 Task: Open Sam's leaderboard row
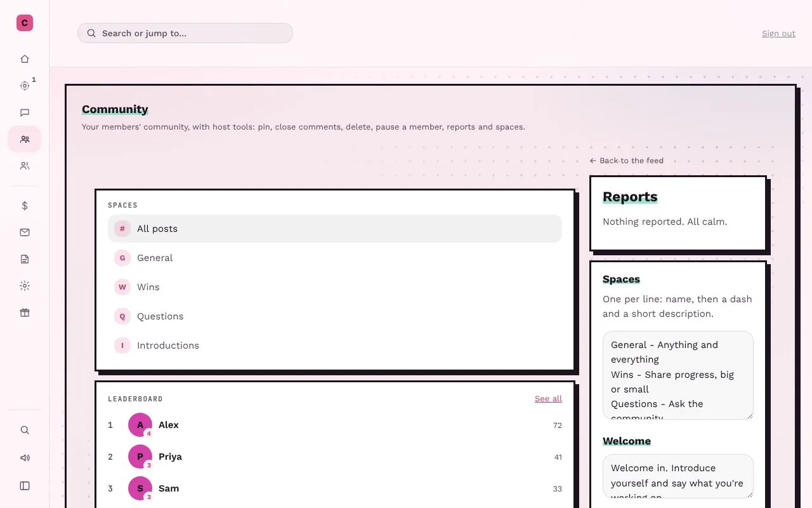(335, 488)
